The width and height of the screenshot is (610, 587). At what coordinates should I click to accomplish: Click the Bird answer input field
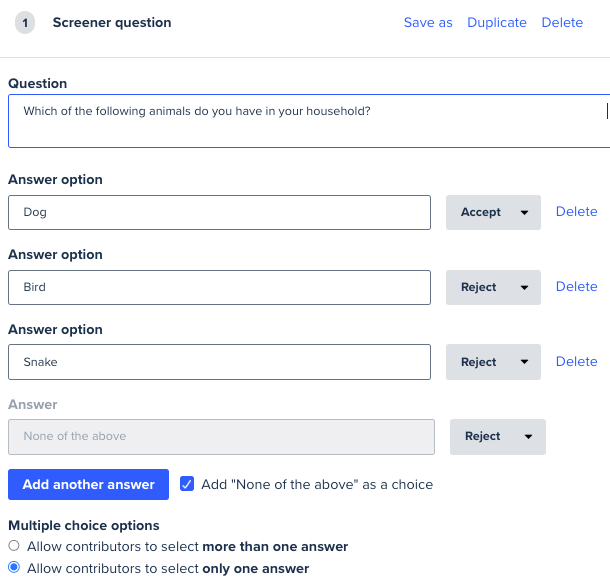(219, 287)
